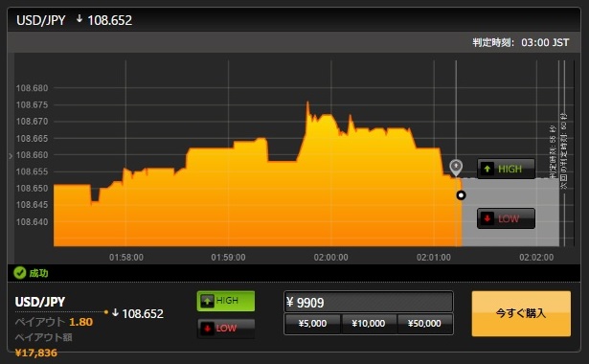Image resolution: width=589 pixels, height=364 pixels.
Task: Click the red down-arrow icon in the lower LOW button
Action: coord(207,329)
